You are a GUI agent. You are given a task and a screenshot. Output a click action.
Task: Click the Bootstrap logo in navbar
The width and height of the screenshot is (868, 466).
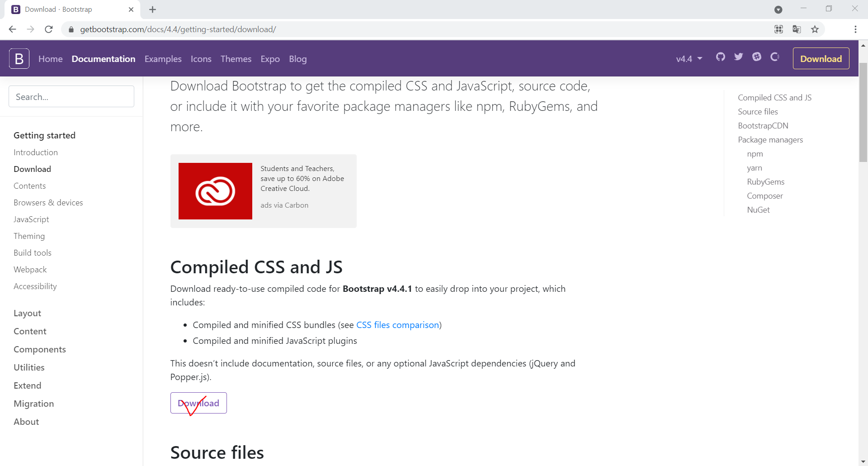[19, 58]
